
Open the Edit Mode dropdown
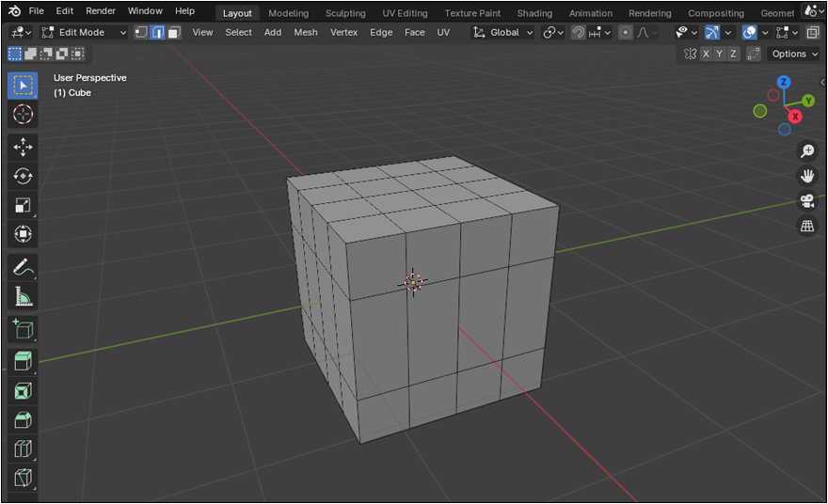tap(84, 32)
